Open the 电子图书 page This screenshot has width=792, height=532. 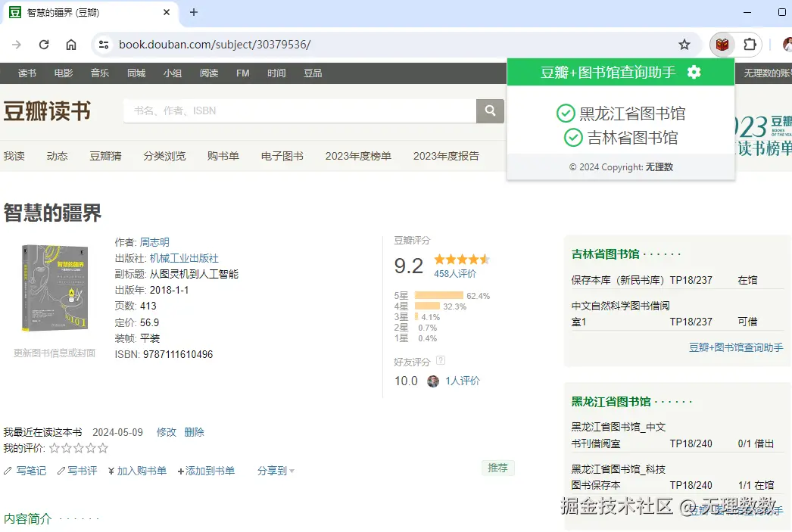point(282,156)
